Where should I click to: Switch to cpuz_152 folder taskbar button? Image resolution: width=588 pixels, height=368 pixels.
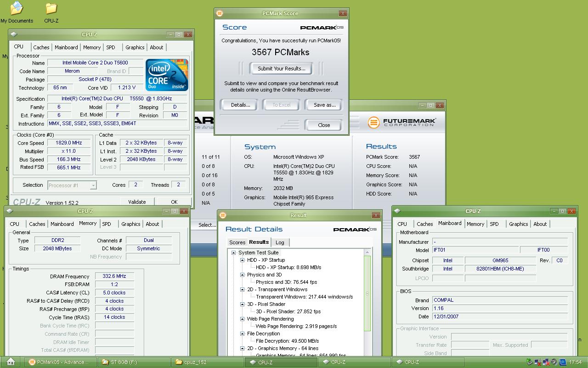(x=207, y=362)
